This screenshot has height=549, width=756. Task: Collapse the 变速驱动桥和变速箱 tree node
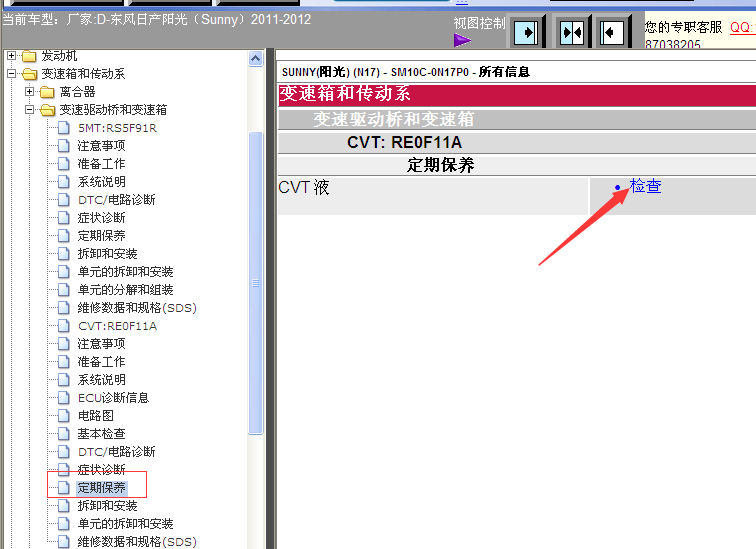29,110
